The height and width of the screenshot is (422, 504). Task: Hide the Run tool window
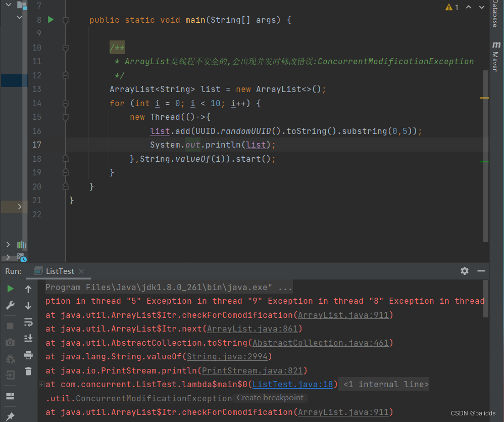pos(481,271)
